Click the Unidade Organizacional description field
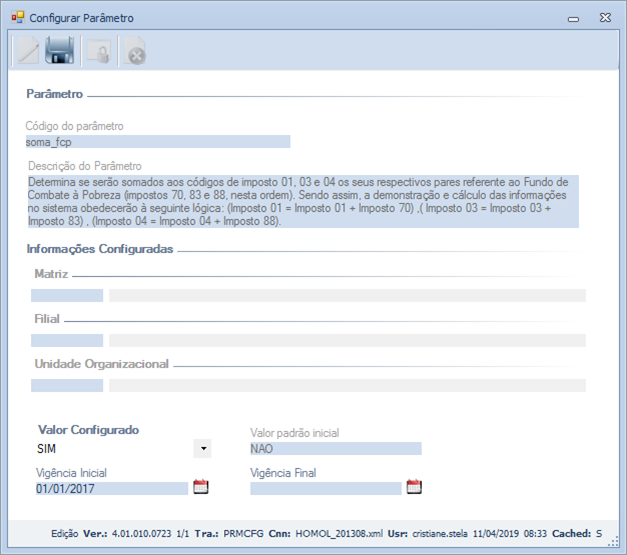 [347, 385]
